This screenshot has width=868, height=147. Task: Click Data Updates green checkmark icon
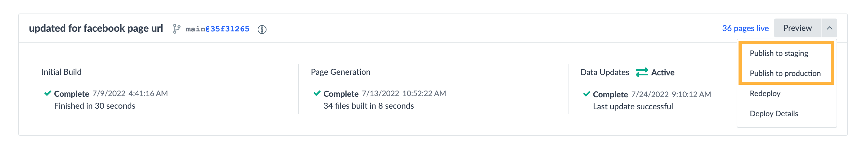click(587, 94)
